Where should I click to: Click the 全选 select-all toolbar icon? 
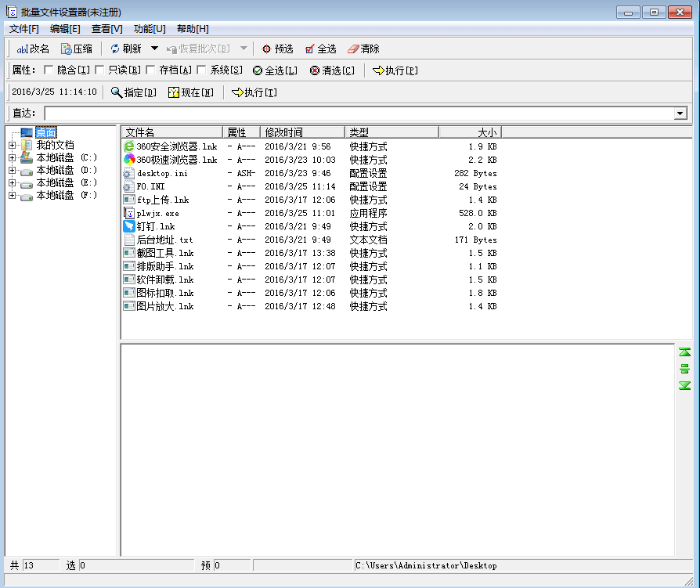pyautogui.click(x=310, y=49)
